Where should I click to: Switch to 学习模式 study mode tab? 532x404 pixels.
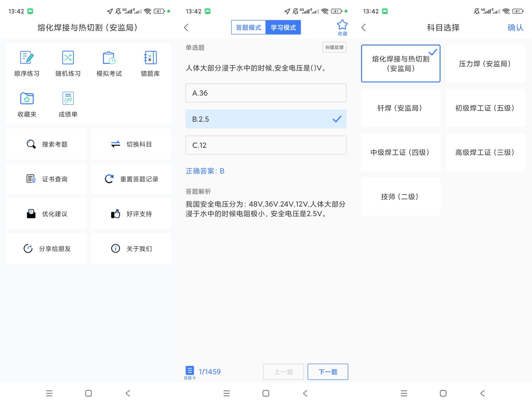coord(283,27)
